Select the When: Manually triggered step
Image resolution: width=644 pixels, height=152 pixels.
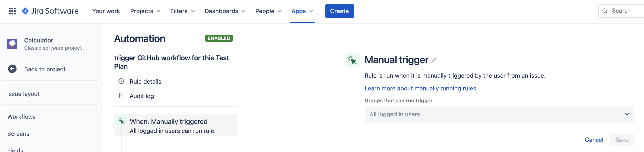pos(175,125)
